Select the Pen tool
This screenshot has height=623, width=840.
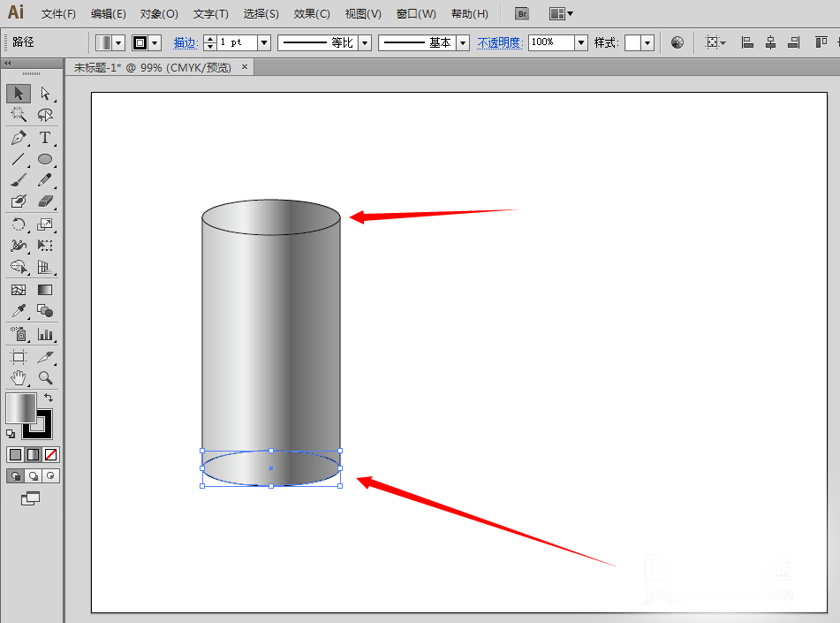coord(19,138)
